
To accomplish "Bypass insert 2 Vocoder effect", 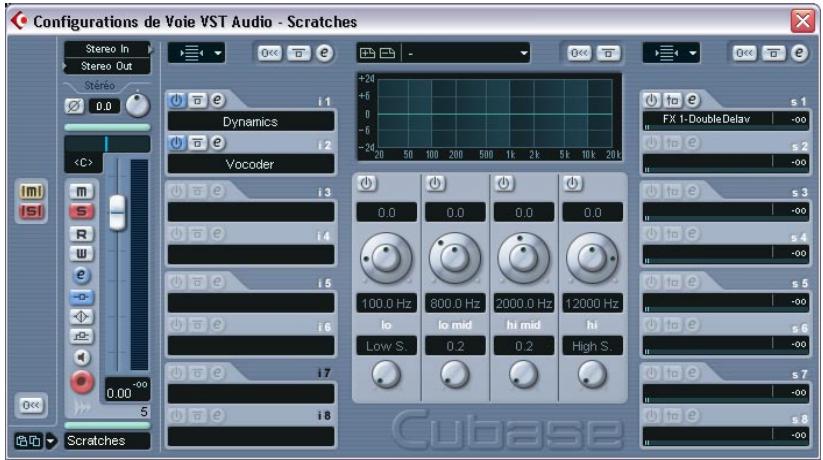I will coord(197,143).
